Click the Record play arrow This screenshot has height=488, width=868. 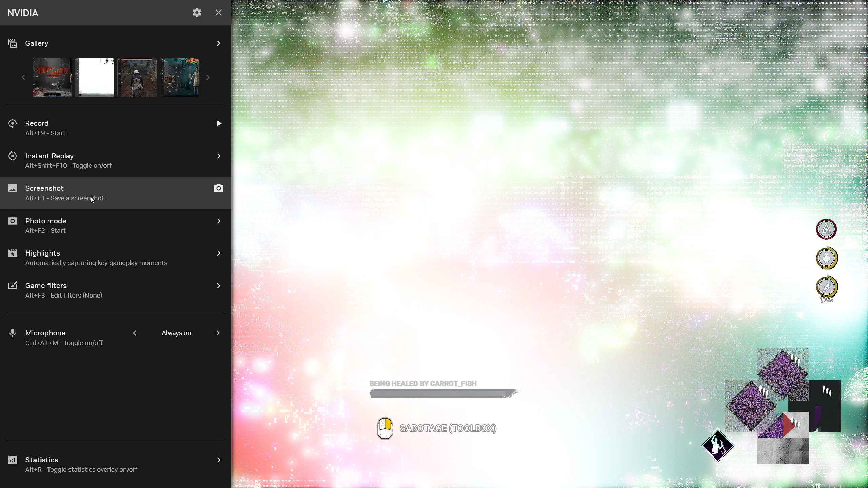(219, 123)
